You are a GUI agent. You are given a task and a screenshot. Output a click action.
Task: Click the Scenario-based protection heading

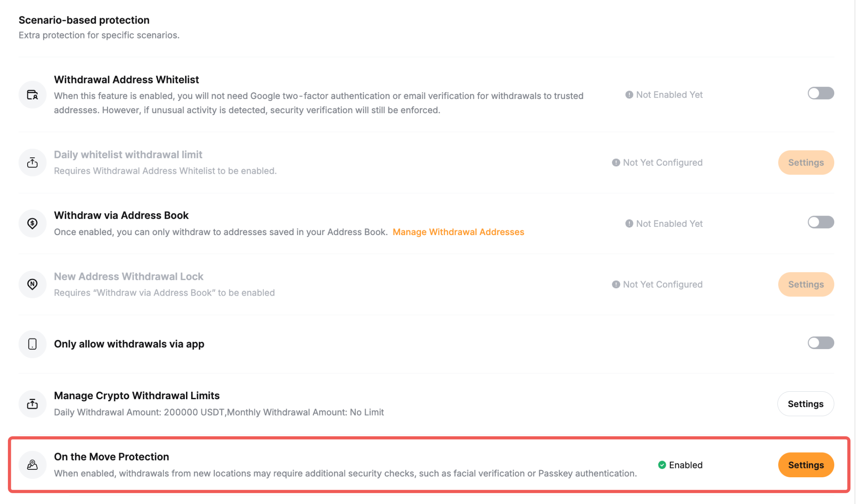tap(84, 20)
